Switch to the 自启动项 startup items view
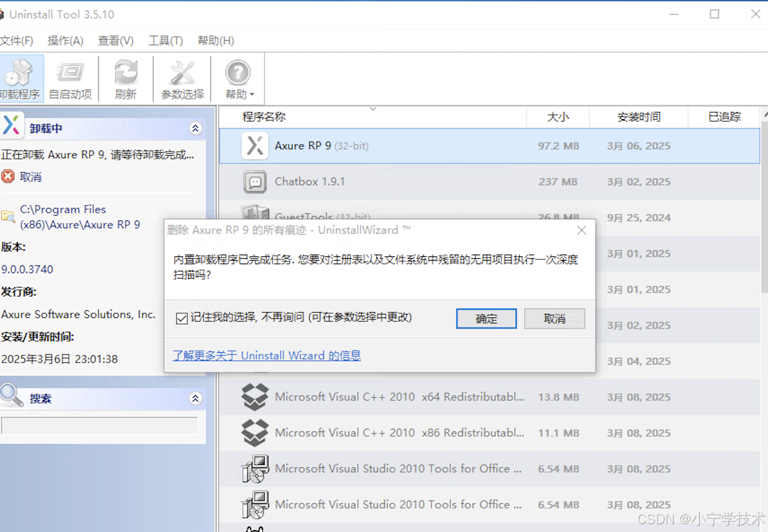 [71, 79]
